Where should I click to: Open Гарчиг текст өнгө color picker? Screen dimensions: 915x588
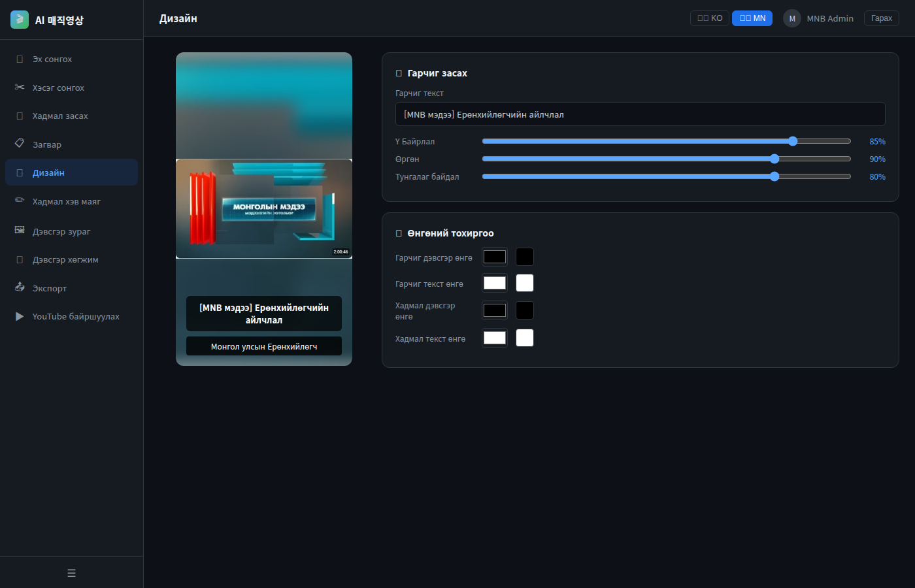[x=495, y=283]
